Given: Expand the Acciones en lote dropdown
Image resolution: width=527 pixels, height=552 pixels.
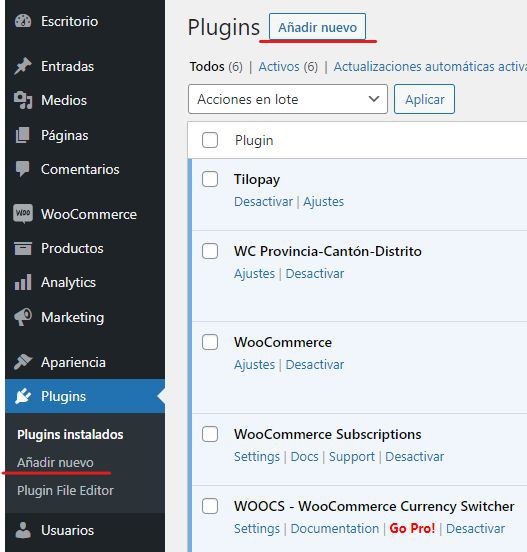Looking at the screenshot, I should click(288, 99).
